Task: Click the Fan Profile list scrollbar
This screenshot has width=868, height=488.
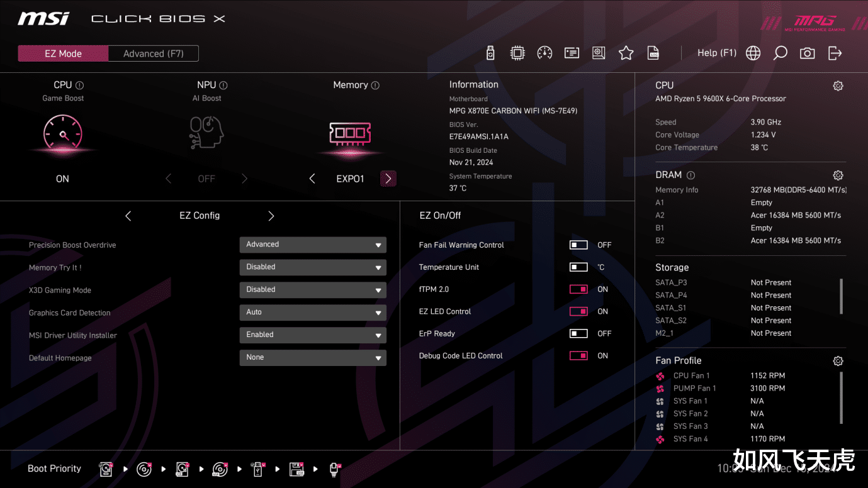Action: pos(842,397)
